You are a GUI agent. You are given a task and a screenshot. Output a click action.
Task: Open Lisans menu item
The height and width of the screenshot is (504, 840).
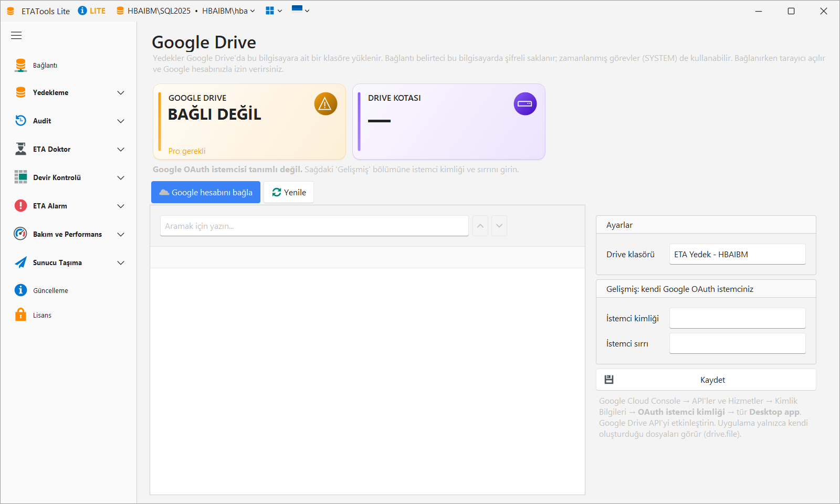68,315
